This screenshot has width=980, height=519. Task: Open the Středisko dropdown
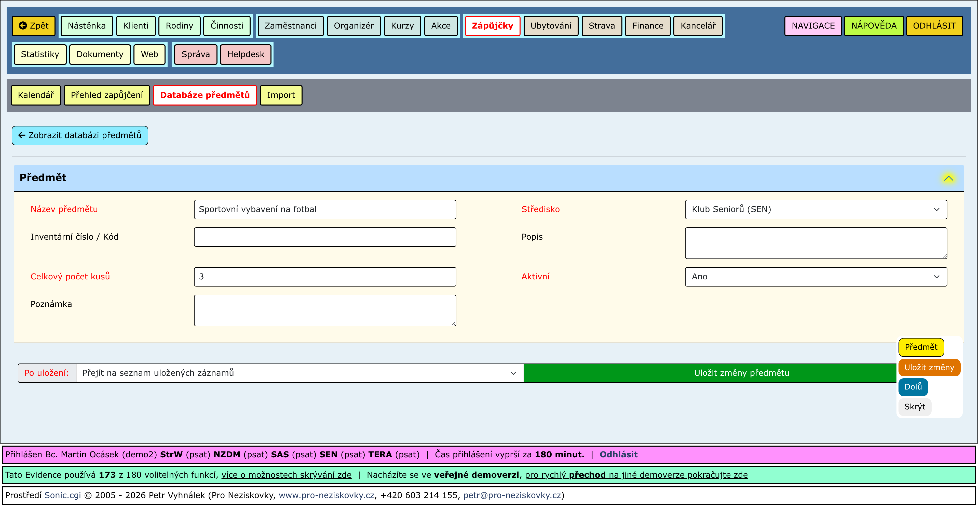pos(816,210)
